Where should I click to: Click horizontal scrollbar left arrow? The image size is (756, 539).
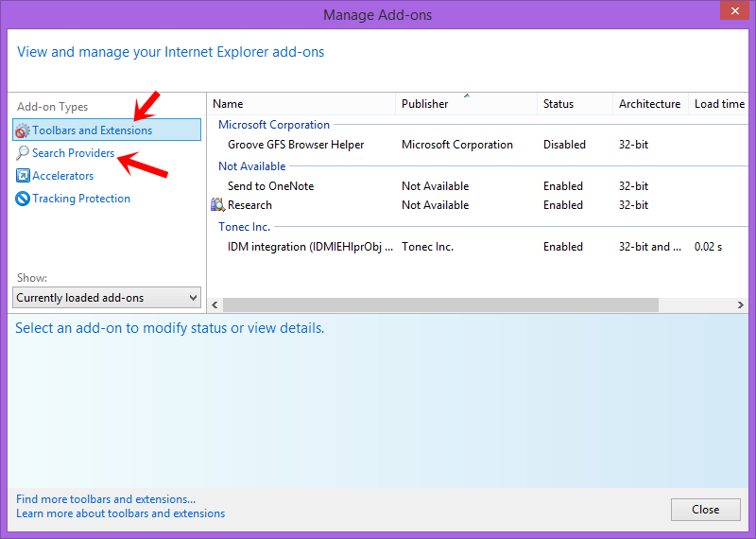coord(215,305)
